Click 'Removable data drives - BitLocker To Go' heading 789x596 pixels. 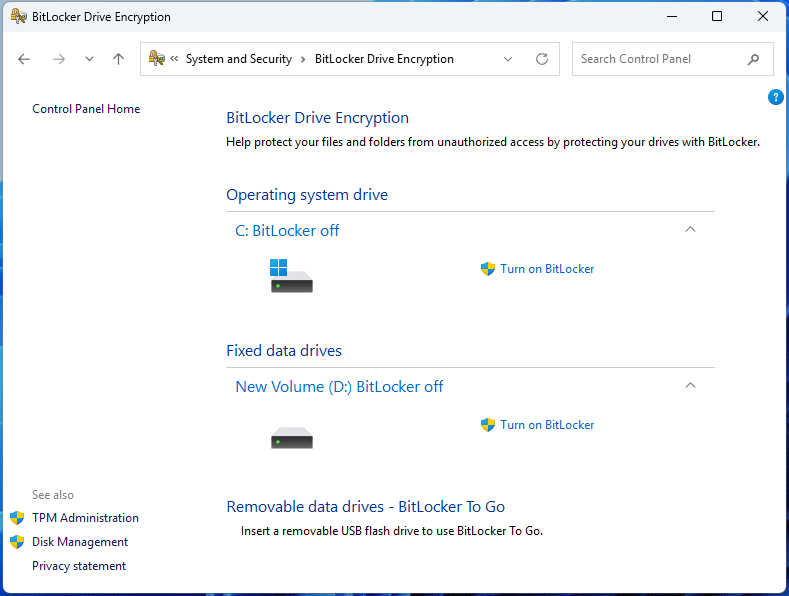coord(365,507)
